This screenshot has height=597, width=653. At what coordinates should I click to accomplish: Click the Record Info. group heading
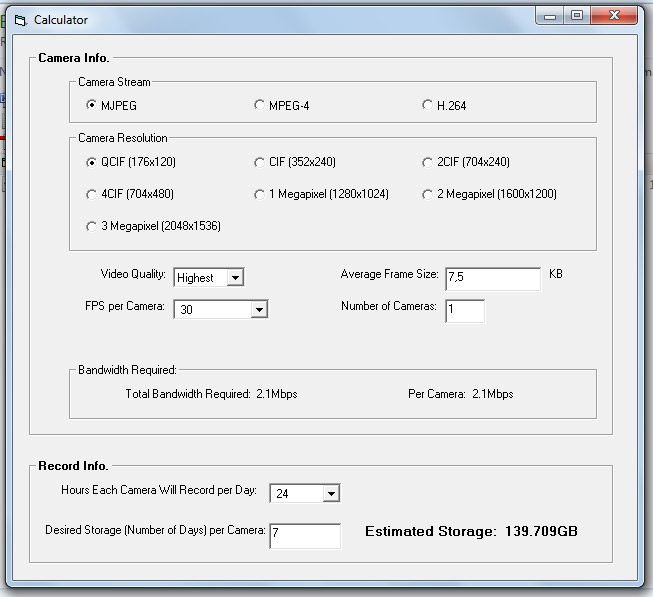click(x=73, y=465)
